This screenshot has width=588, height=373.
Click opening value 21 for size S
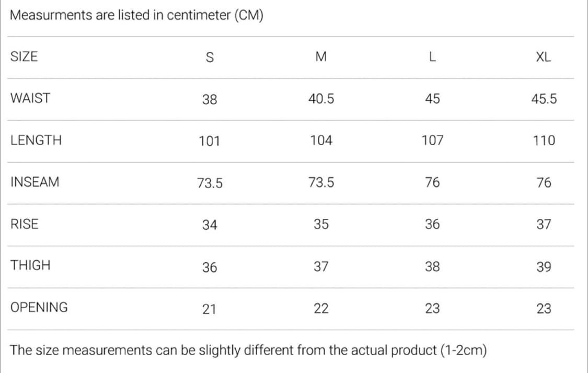point(209,309)
